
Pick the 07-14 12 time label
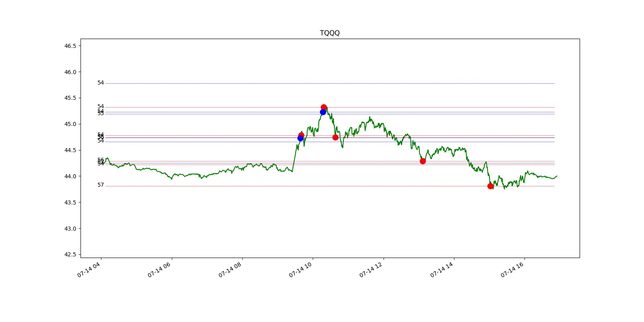(372, 269)
